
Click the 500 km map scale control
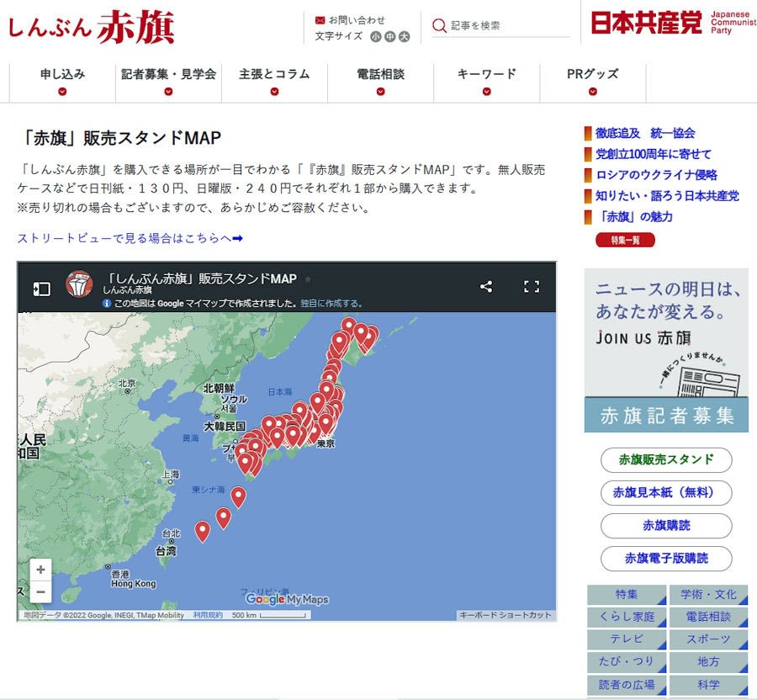point(269,615)
